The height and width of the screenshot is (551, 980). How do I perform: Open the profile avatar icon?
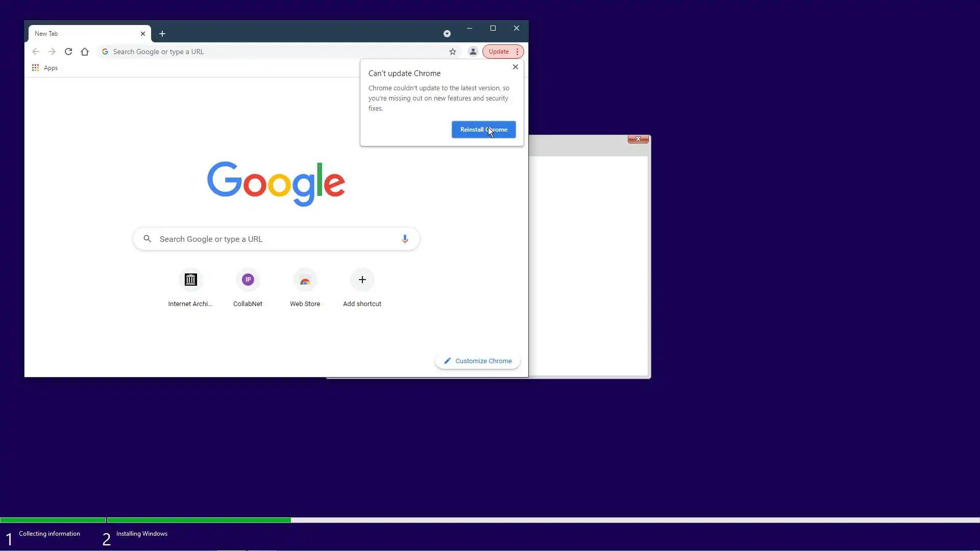coord(473,52)
